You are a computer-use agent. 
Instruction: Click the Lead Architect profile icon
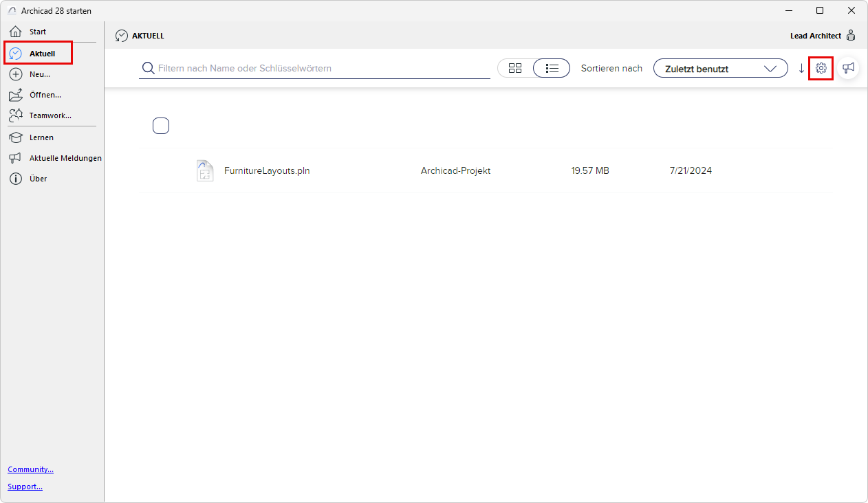(851, 36)
